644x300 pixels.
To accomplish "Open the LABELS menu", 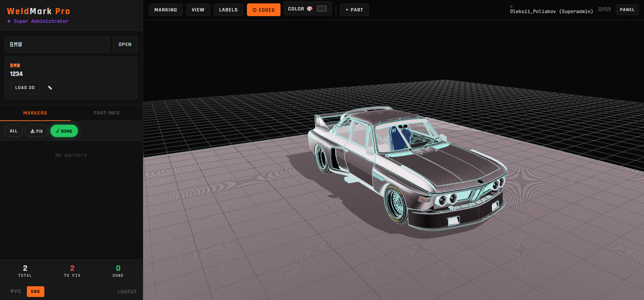I will coord(228,10).
